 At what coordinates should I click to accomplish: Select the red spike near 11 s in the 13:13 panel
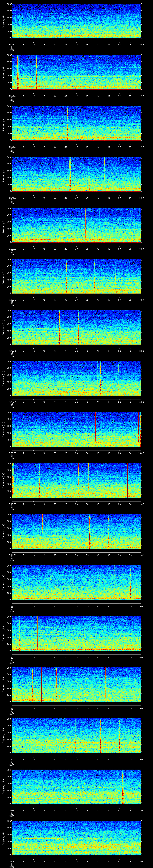coord(37,633)
